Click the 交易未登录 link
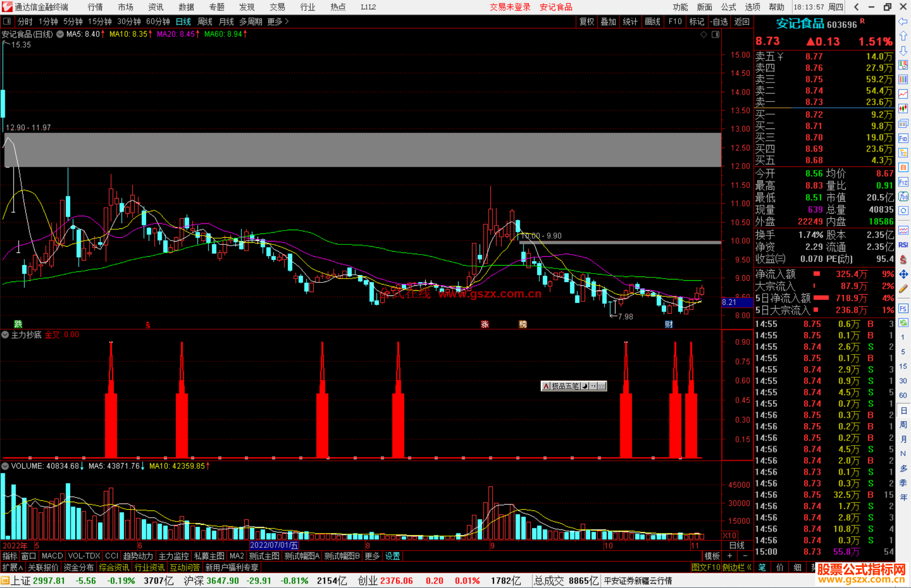The height and width of the screenshot is (588, 911). pos(510,7)
